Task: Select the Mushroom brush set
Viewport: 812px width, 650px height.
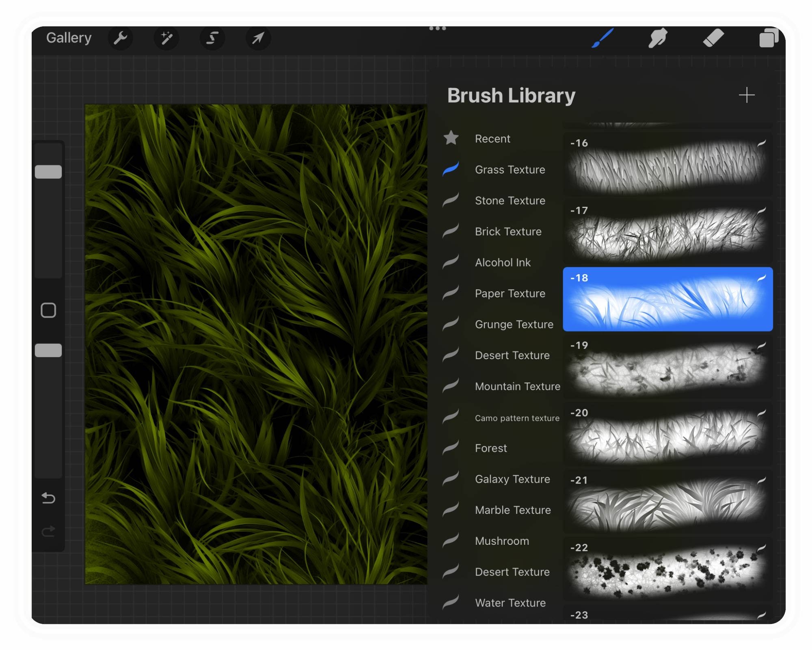Action: [x=501, y=541]
